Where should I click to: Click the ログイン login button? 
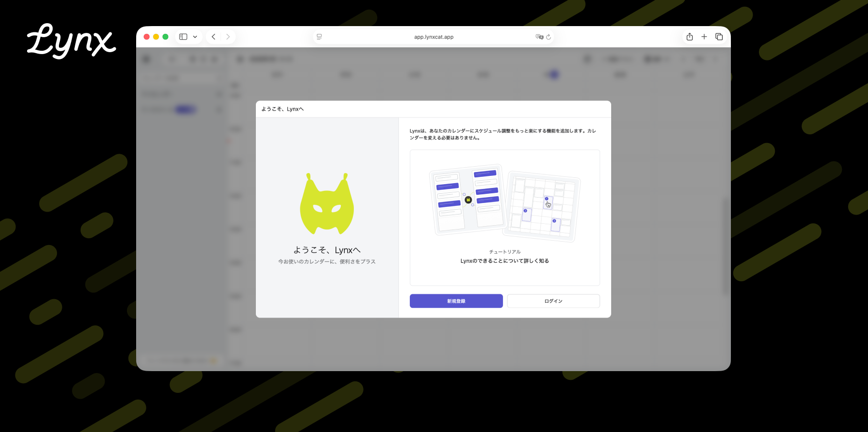[x=553, y=301]
